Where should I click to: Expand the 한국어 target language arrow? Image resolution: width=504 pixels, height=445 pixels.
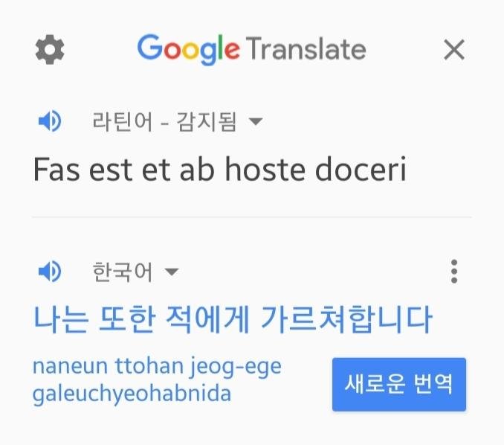click(171, 272)
